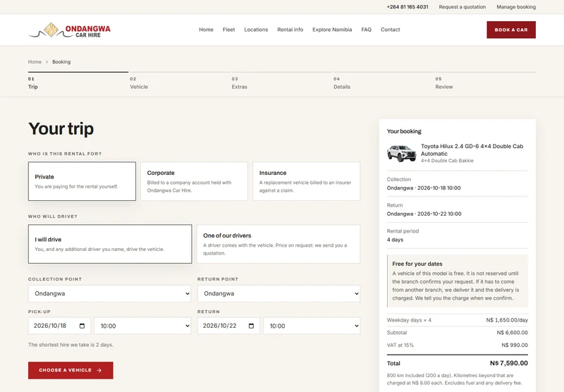Click the 800 km included note

pyautogui.click(x=454, y=379)
